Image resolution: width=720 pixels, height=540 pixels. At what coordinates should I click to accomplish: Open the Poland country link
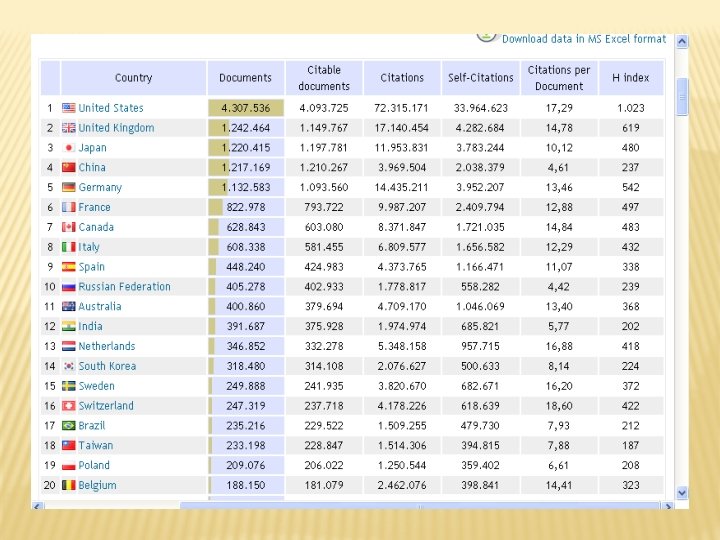[x=94, y=465]
